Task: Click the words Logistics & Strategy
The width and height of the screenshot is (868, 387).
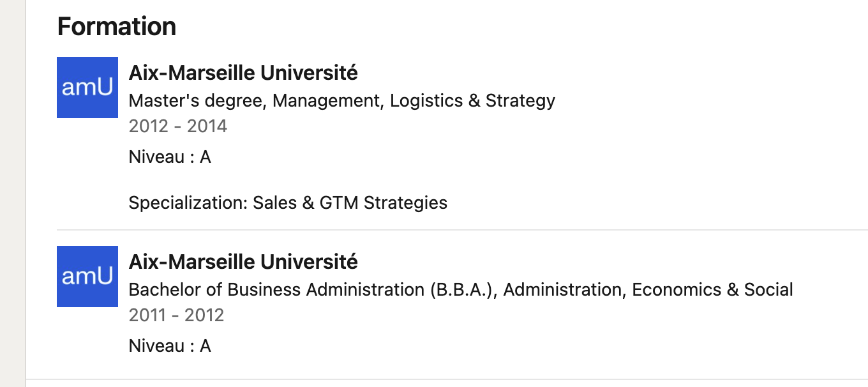Action: 472,101
